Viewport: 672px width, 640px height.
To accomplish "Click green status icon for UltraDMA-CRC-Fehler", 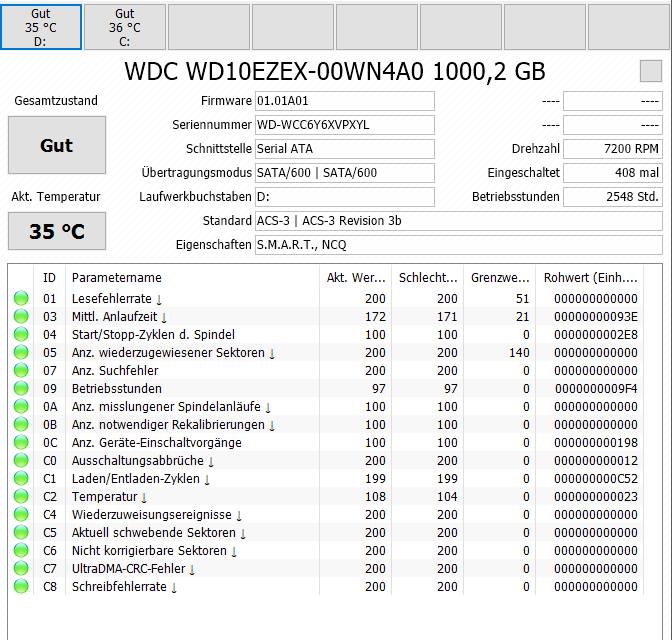I will [x=21, y=568].
